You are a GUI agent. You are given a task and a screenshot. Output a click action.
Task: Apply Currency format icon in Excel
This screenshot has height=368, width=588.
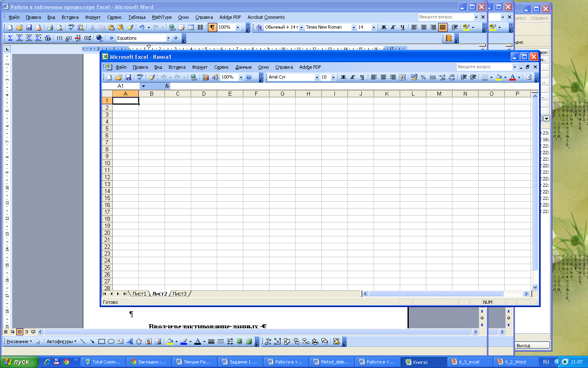point(414,77)
